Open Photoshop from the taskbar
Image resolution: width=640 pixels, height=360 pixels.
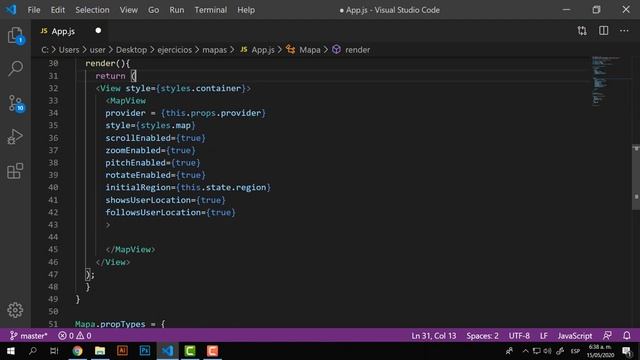click(x=144, y=351)
